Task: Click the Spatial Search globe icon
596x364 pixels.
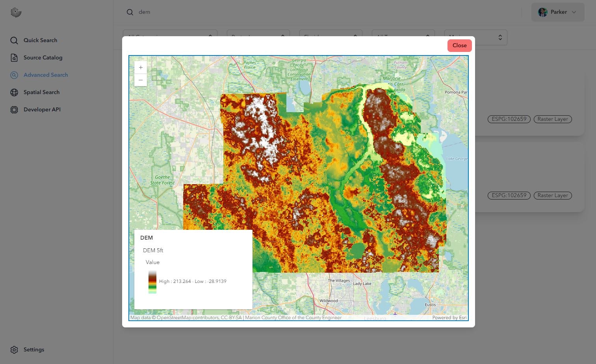Action: point(14,92)
